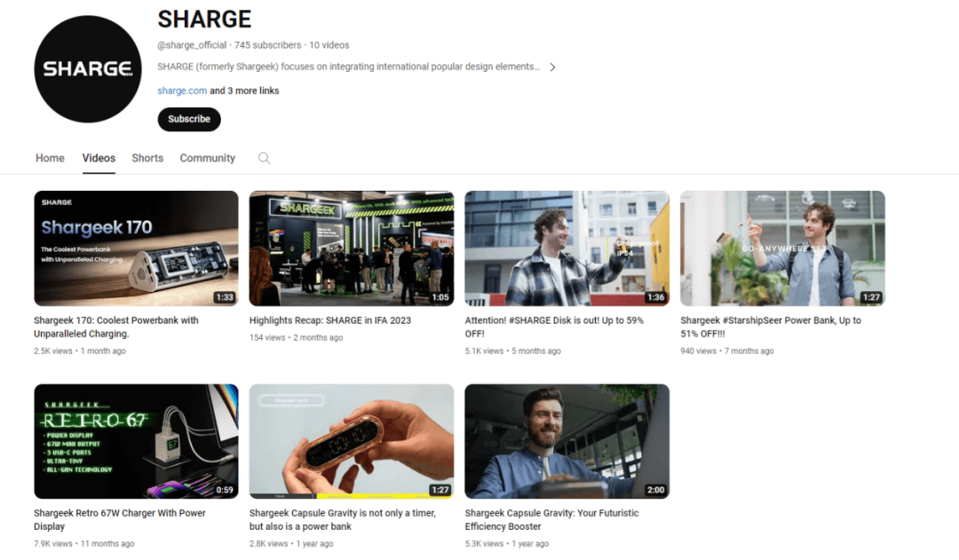
Task: Expand the channel description with the chevron
Action: pos(552,67)
